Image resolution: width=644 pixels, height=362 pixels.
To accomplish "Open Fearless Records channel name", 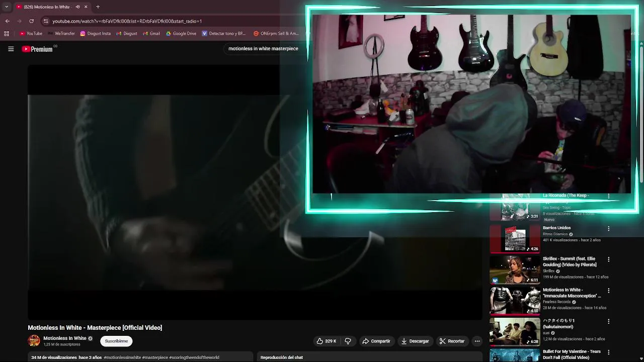I will pyautogui.click(x=556, y=302).
